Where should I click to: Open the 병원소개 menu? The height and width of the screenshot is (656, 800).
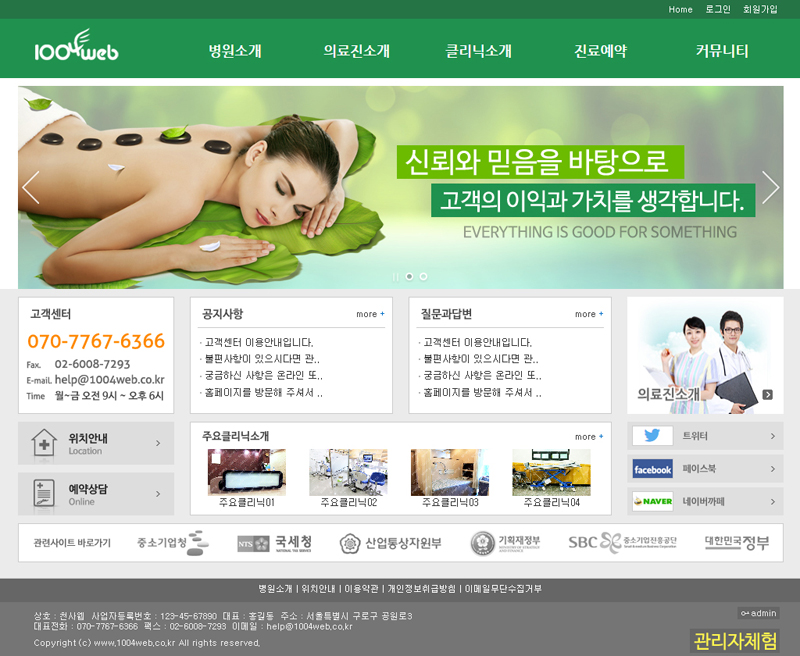[x=235, y=51]
